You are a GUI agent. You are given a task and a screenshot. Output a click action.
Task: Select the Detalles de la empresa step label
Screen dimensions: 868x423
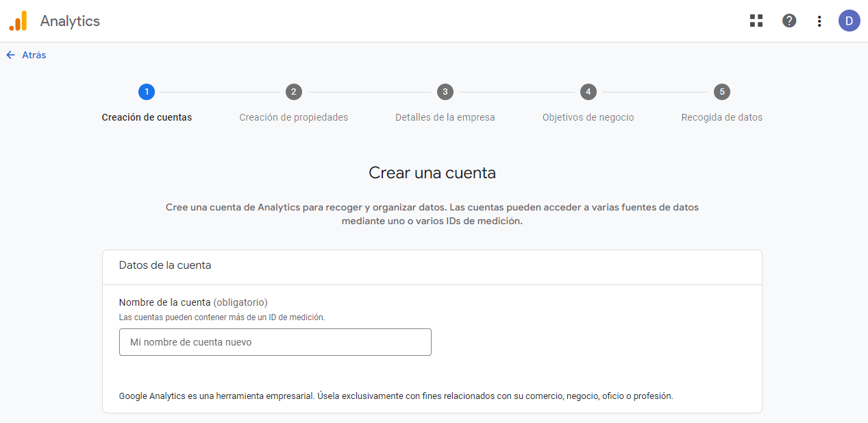(445, 117)
